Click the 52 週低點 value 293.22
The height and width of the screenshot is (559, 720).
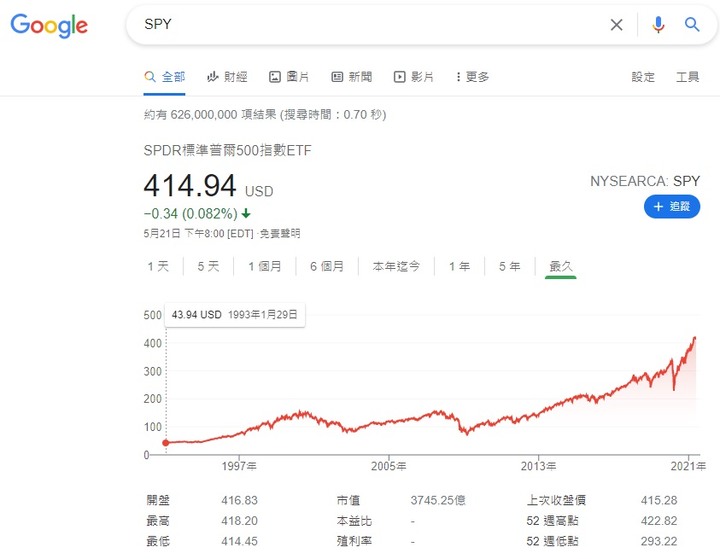point(659,541)
